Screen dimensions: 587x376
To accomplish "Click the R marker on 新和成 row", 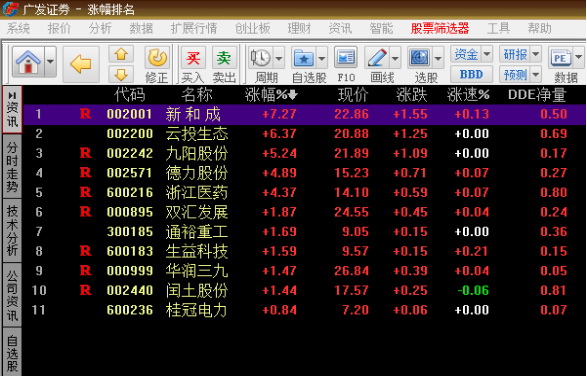I will pos(86,114).
